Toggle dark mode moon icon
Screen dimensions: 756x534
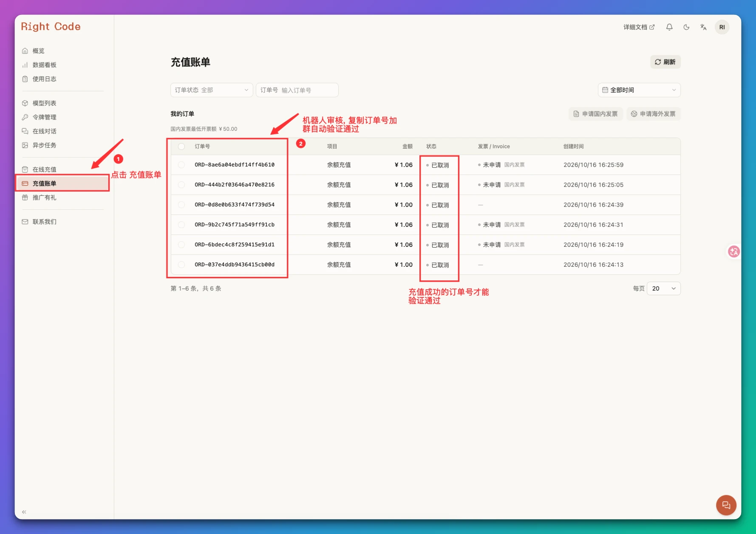(686, 27)
